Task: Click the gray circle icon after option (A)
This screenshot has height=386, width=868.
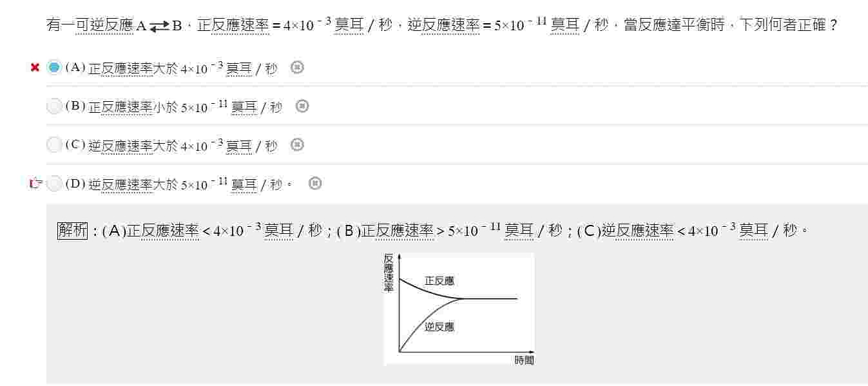Action: tap(297, 67)
